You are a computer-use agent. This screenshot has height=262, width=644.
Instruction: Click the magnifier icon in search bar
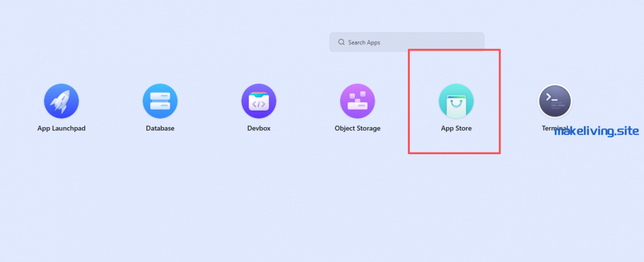tap(341, 42)
